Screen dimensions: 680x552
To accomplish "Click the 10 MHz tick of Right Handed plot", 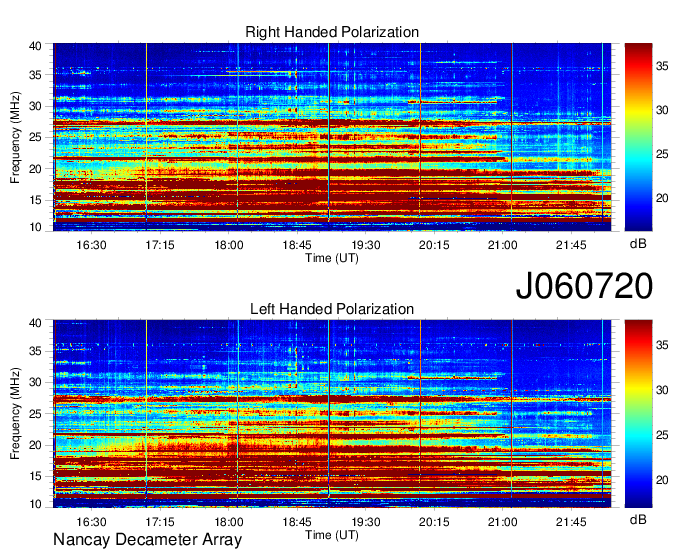I will 35,227.
